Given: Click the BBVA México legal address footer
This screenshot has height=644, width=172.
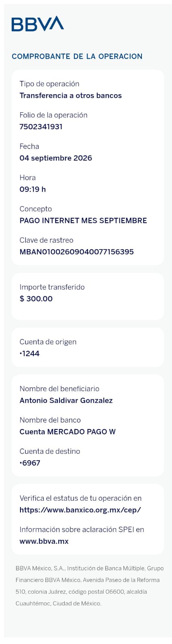Looking at the screenshot, I should tap(90, 586).
